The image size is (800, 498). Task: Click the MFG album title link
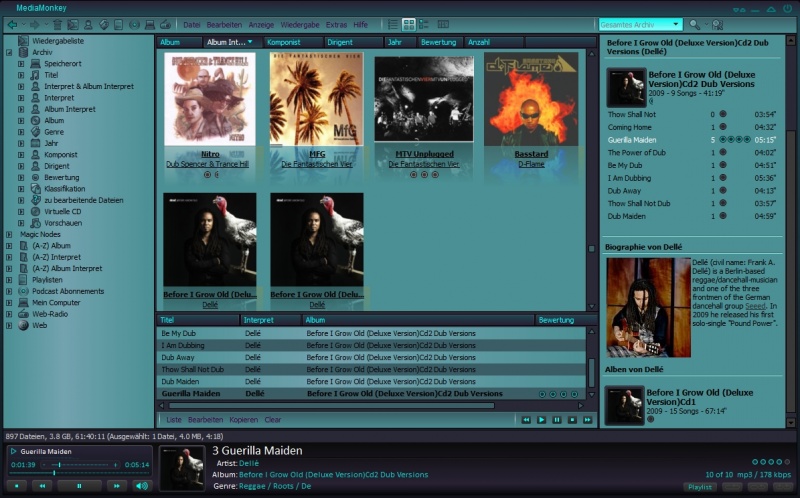[x=317, y=154]
